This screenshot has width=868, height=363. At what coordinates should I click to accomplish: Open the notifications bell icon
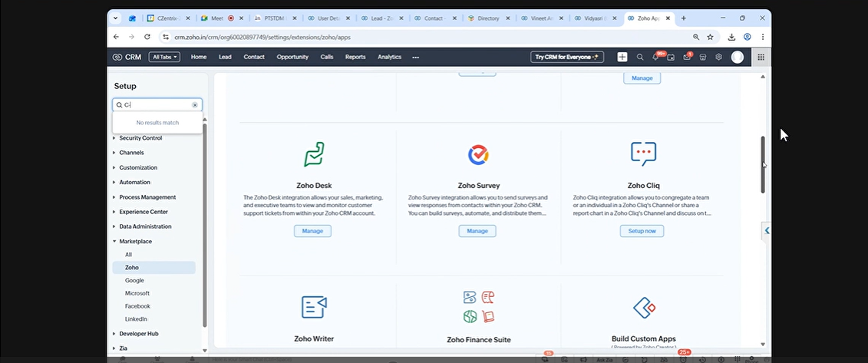click(x=656, y=57)
